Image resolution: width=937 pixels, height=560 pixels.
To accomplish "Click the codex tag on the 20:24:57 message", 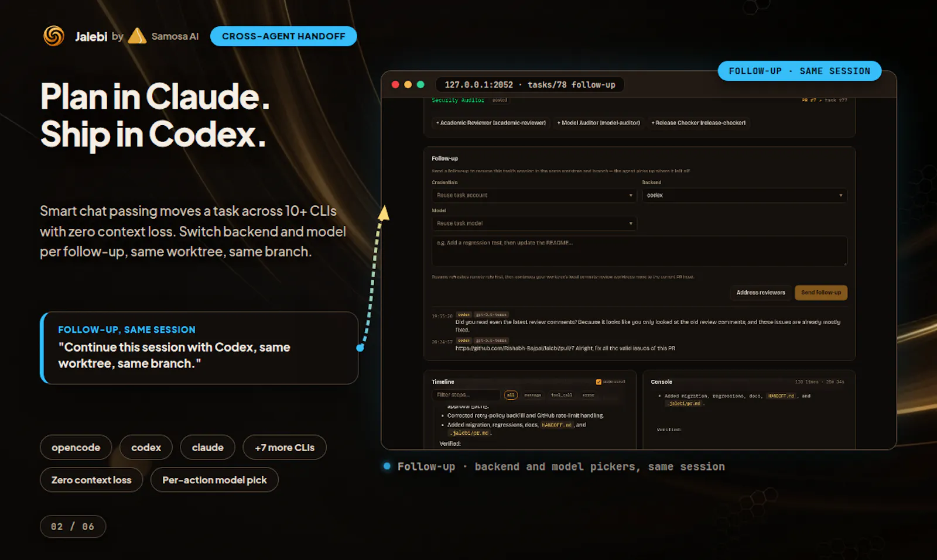I will [464, 341].
